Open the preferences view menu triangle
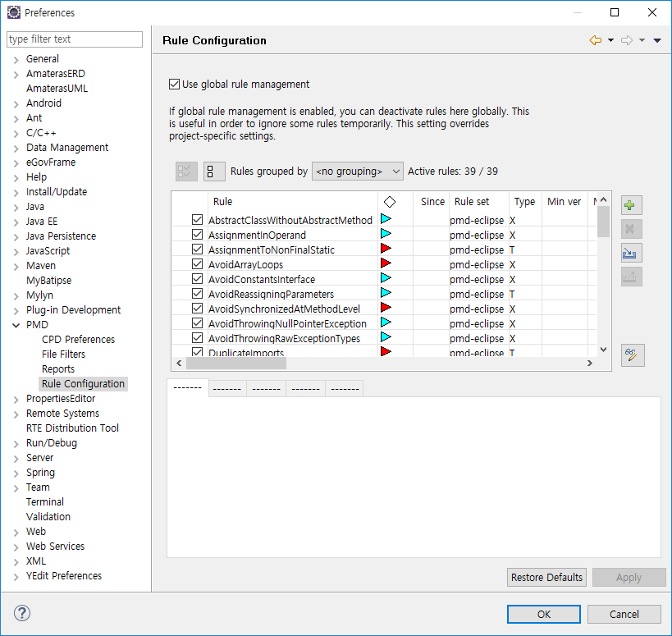 point(657,40)
